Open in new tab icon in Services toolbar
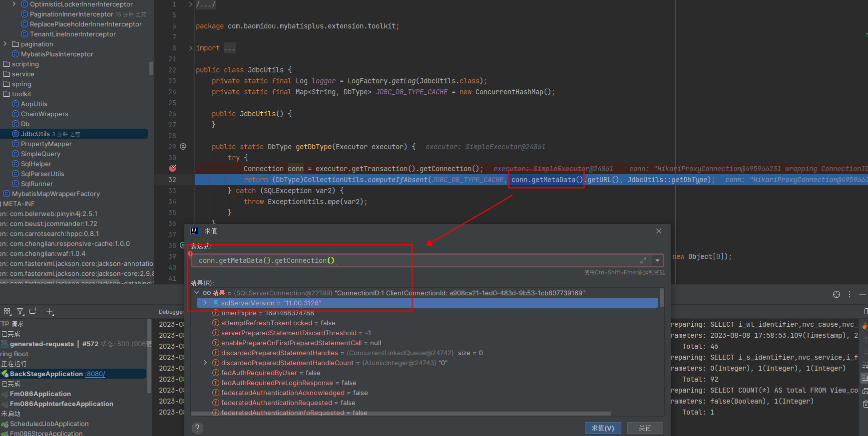868x436 pixels. (33, 311)
